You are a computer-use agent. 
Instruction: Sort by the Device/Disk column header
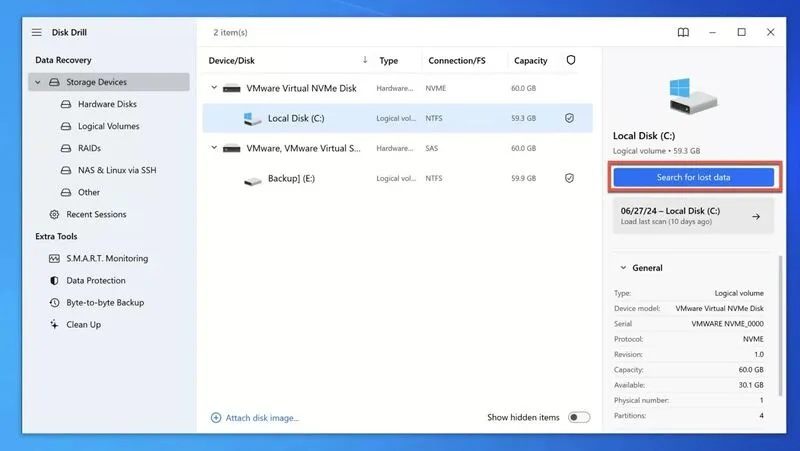click(x=232, y=60)
